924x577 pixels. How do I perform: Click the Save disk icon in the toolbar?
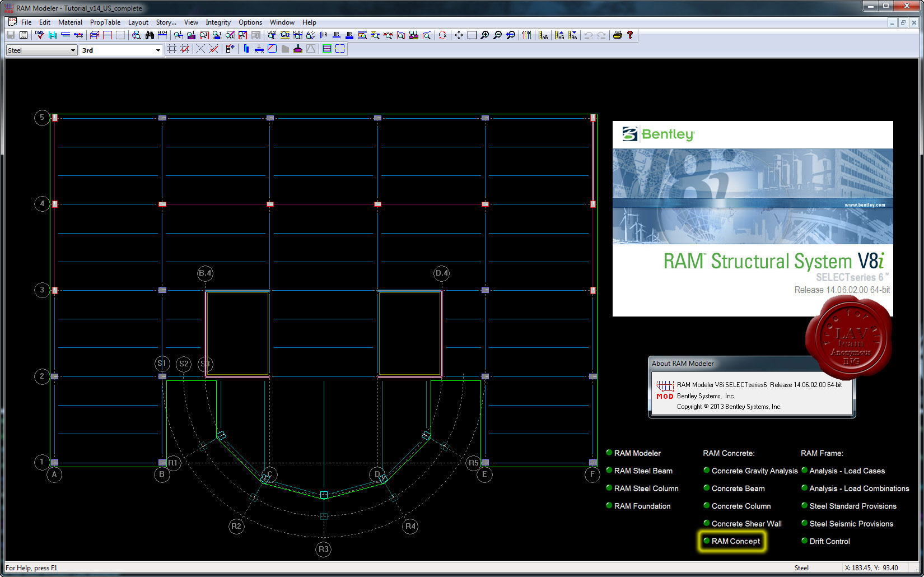pyautogui.click(x=10, y=35)
